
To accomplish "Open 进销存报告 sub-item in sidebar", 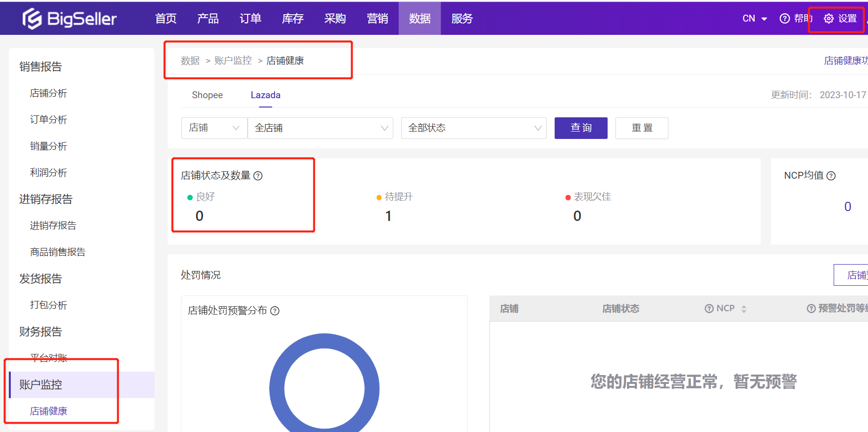I will [x=53, y=226].
